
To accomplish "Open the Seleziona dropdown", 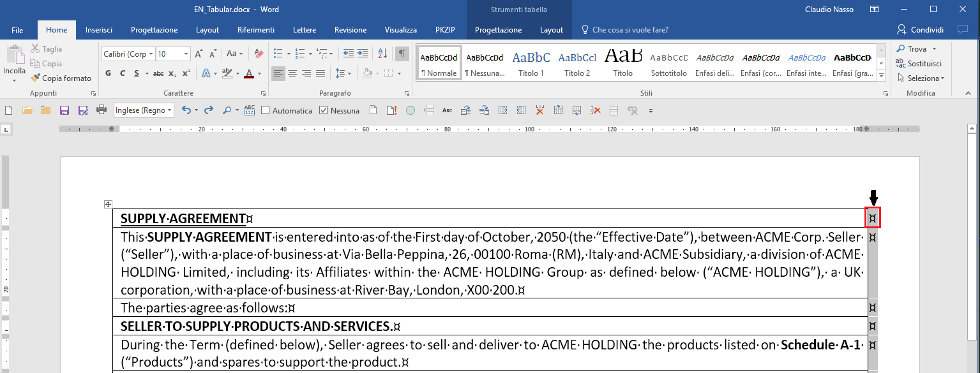I will [921, 78].
